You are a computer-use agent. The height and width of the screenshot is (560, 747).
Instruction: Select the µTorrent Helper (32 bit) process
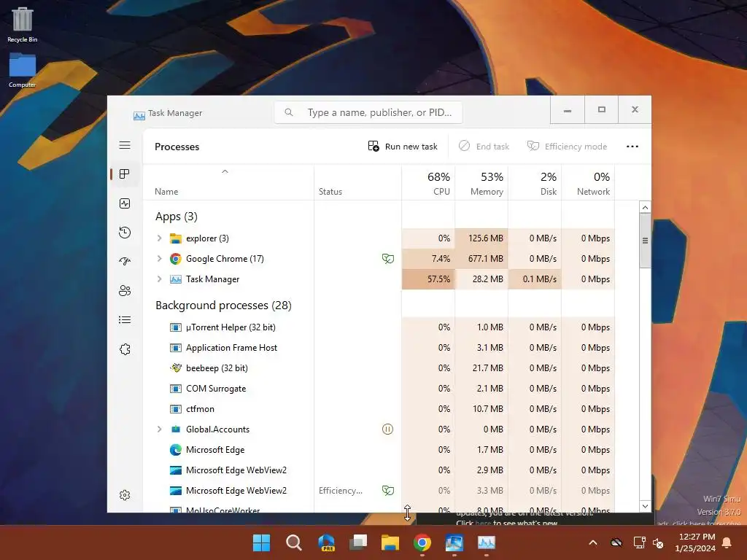(379, 327)
